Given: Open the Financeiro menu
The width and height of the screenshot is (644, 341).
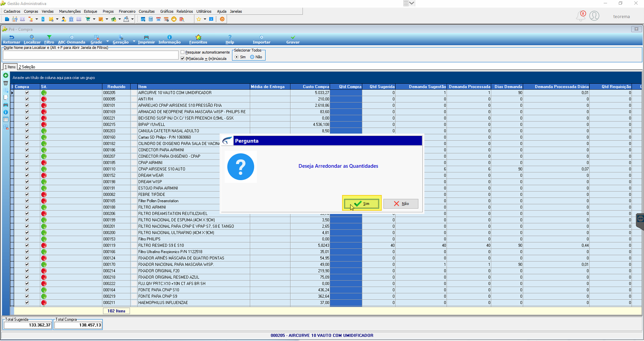Looking at the screenshot, I should [x=127, y=11].
